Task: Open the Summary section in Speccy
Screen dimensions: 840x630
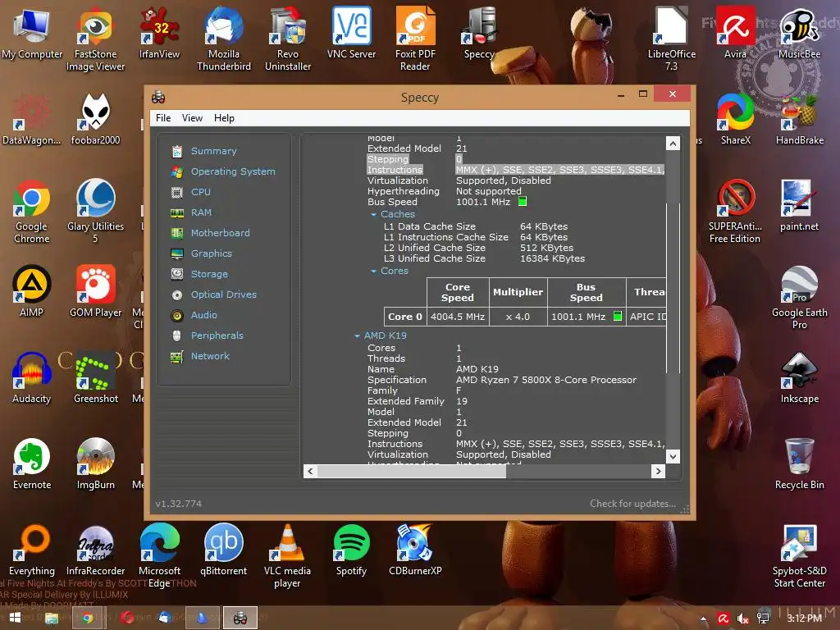Action: 213,151
